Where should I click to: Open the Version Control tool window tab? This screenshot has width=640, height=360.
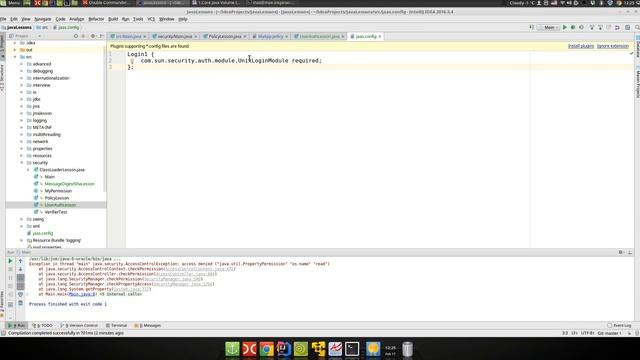point(79,325)
